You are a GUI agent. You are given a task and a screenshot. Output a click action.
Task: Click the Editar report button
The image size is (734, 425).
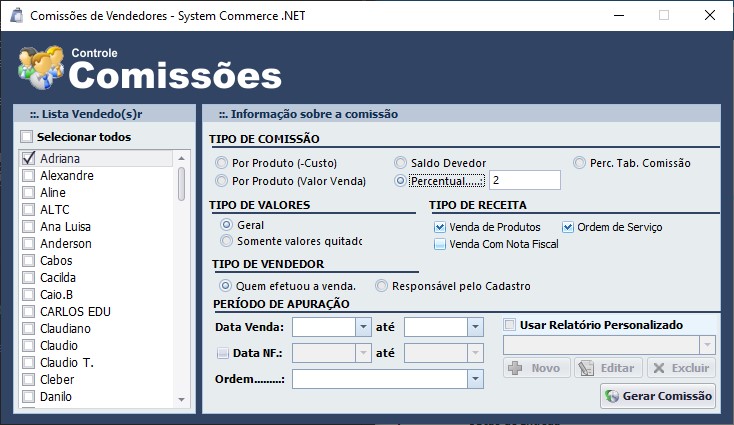pyautogui.click(x=608, y=368)
